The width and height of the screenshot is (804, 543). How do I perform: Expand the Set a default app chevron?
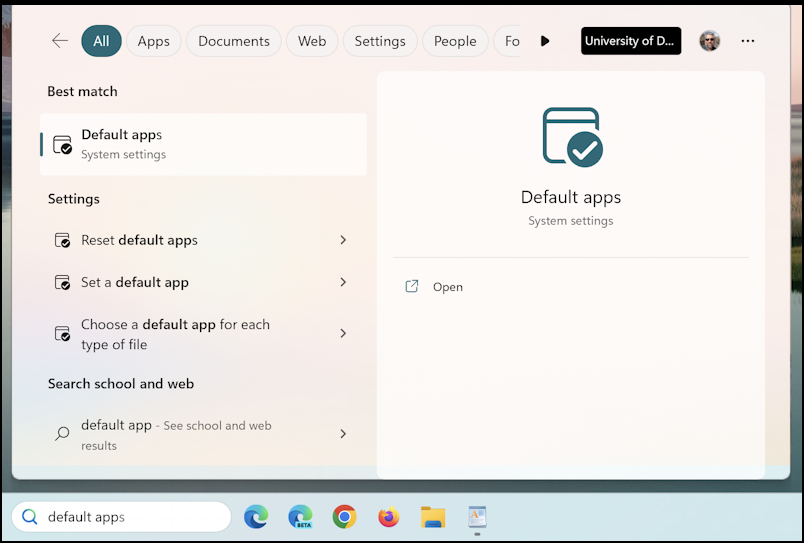click(x=343, y=282)
